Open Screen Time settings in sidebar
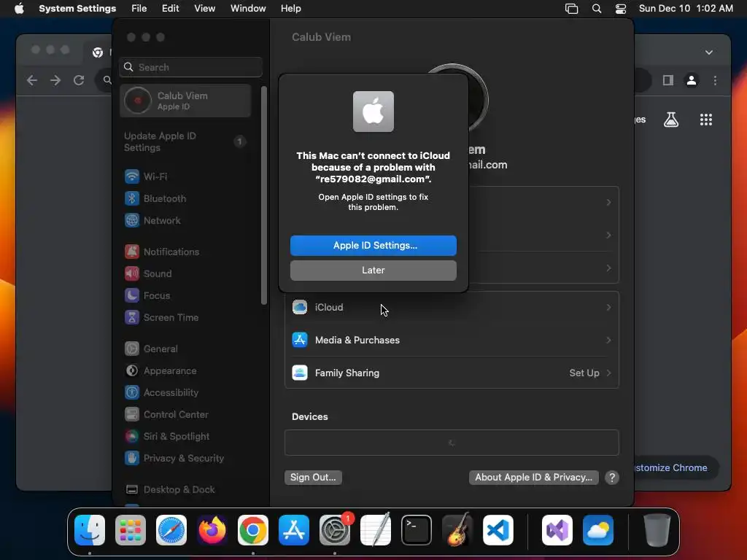The height and width of the screenshot is (560, 747). pos(185,318)
